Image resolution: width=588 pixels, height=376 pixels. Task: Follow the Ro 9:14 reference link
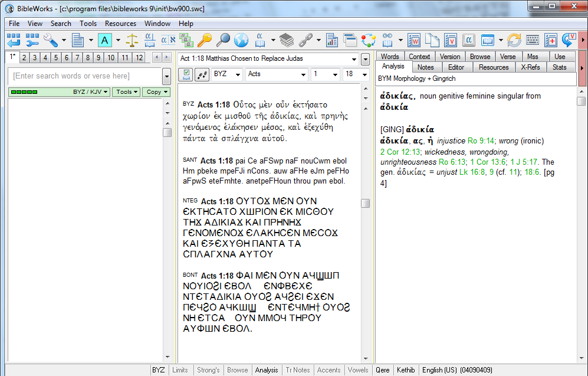481,140
